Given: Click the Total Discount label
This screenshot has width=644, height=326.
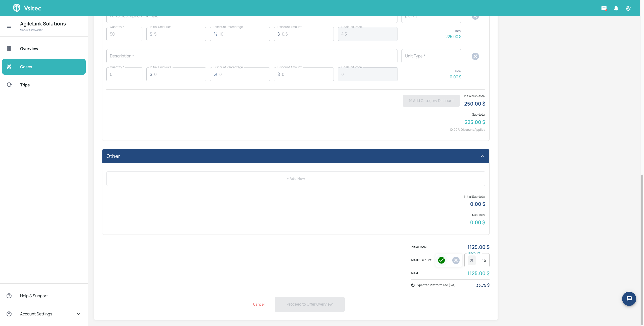Looking at the screenshot, I should tap(421, 260).
